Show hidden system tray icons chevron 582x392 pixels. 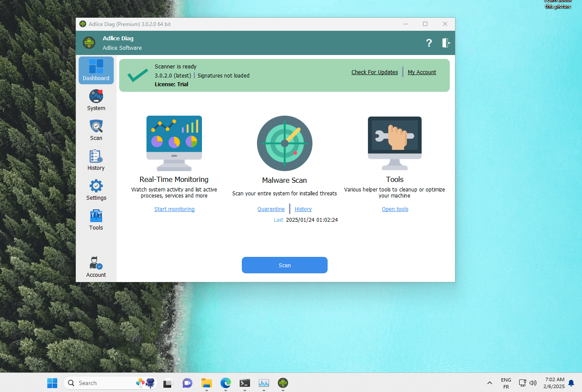489,383
